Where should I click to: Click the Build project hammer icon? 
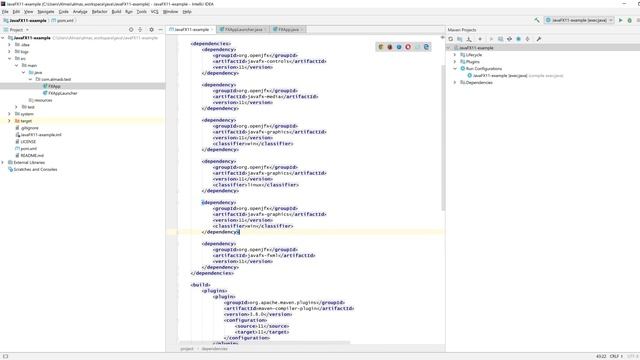point(537,20)
